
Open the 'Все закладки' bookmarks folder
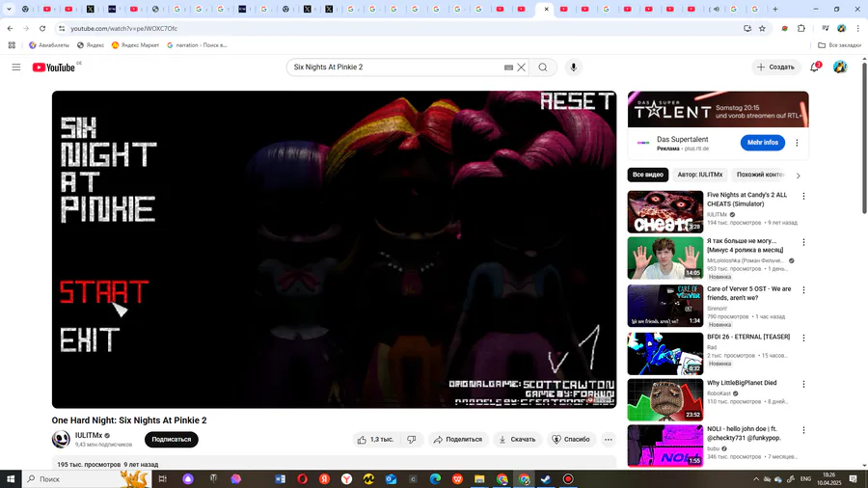click(x=839, y=45)
